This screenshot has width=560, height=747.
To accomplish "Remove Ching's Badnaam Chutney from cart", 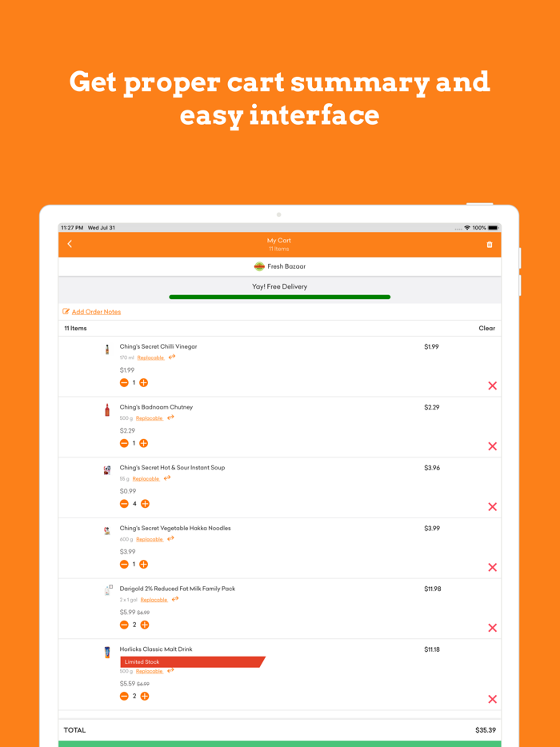I will point(492,446).
